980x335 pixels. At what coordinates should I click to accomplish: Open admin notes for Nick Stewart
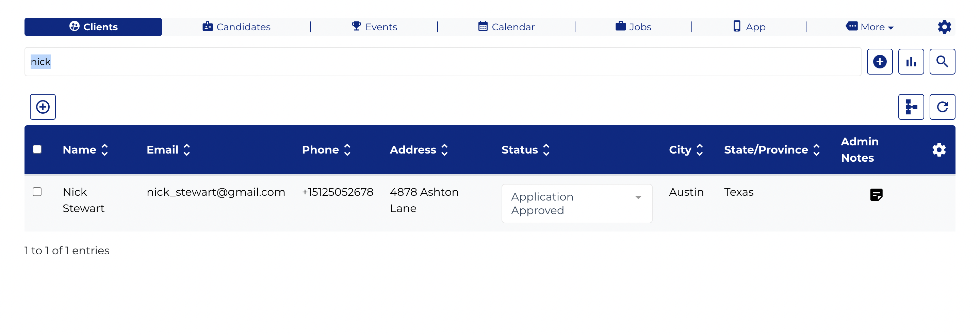click(x=876, y=194)
